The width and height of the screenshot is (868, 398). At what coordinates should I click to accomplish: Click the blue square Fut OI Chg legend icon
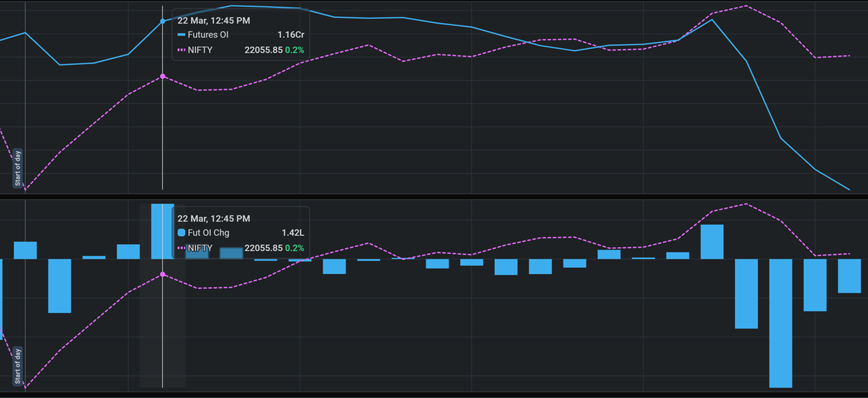click(181, 233)
